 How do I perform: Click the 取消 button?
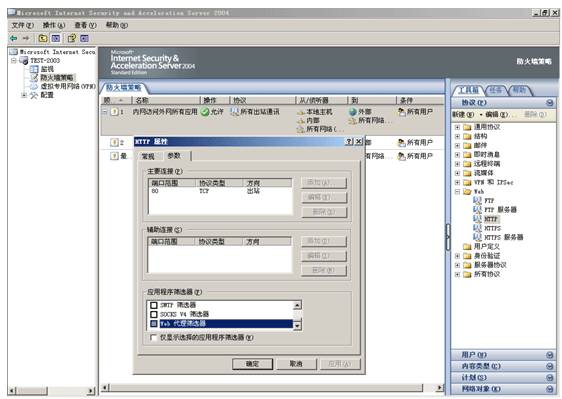[x=296, y=364]
